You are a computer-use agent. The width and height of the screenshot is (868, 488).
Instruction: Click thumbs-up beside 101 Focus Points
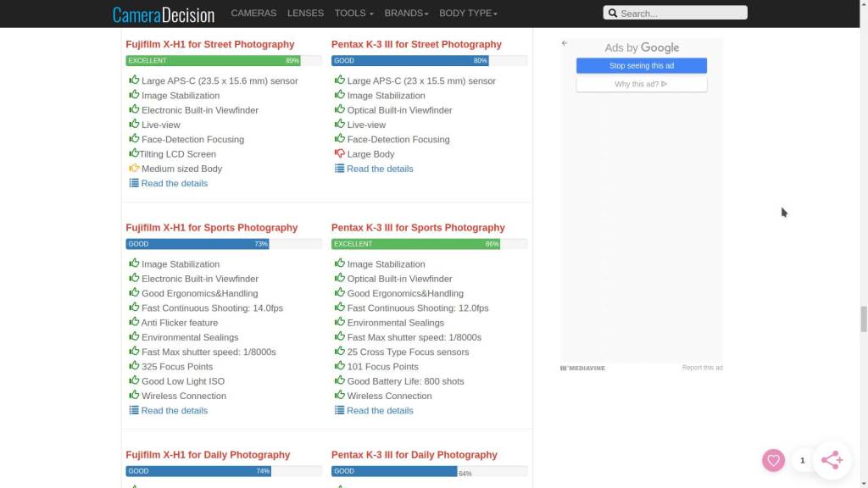(340, 365)
